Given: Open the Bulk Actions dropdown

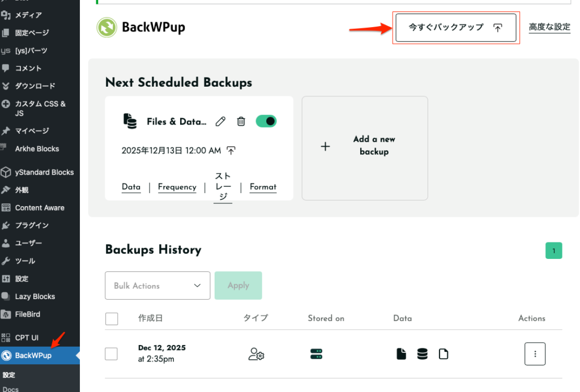Looking at the screenshot, I should (157, 286).
